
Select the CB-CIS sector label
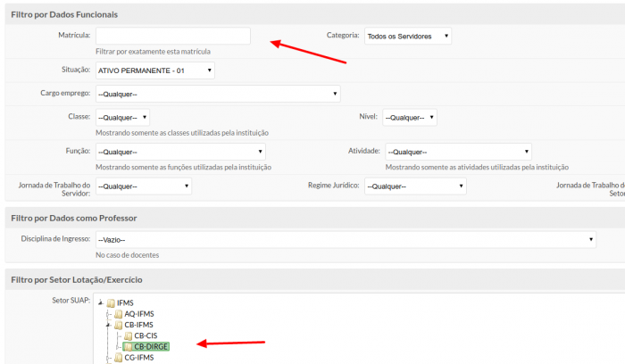point(145,335)
